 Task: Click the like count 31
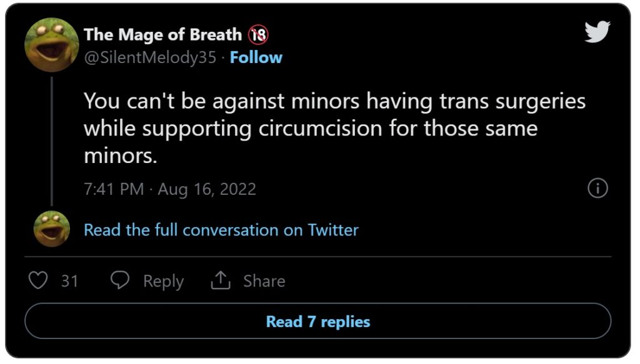69,281
